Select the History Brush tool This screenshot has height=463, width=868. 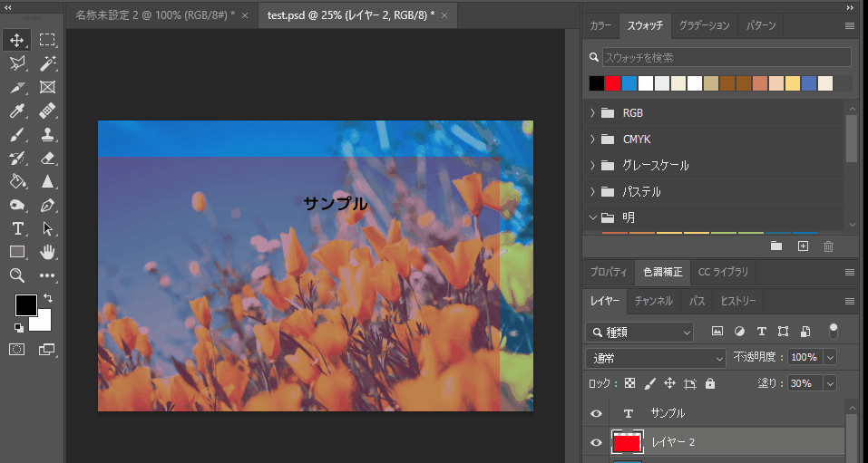(x=16, y=159)
